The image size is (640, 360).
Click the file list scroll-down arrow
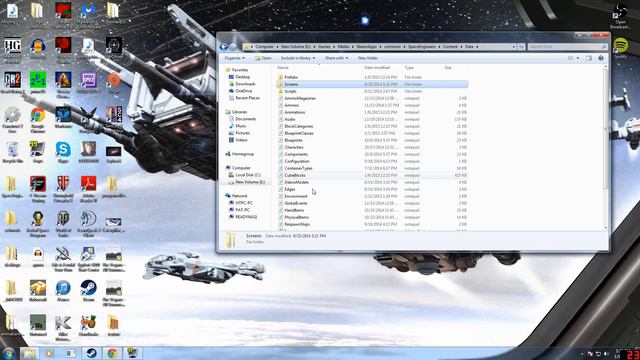[x=606, y=228]
